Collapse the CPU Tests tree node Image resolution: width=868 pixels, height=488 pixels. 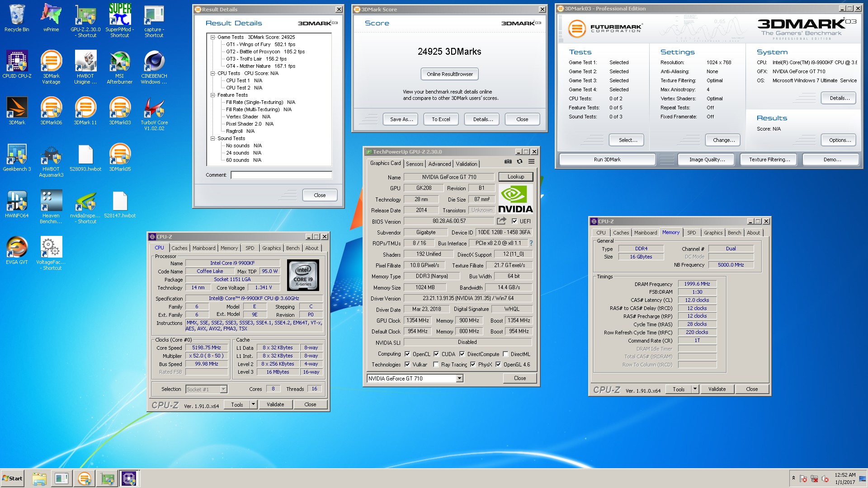click(212, 73)
